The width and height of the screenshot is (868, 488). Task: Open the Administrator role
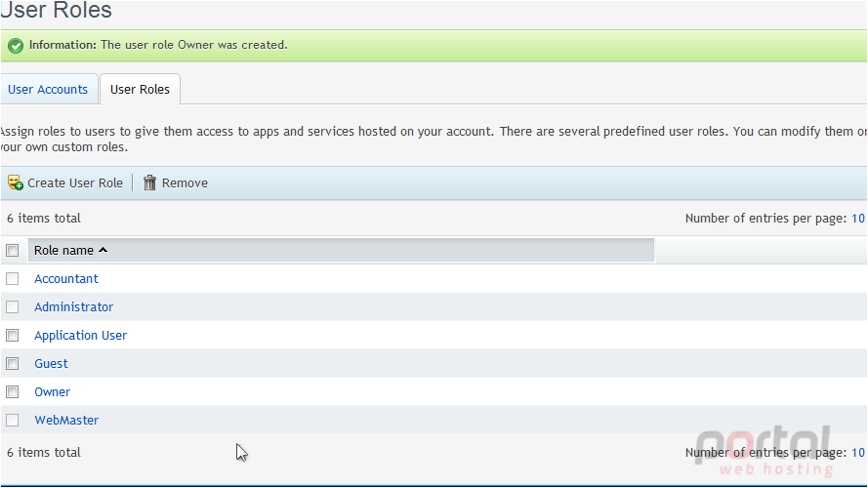[x=73, y=306]
